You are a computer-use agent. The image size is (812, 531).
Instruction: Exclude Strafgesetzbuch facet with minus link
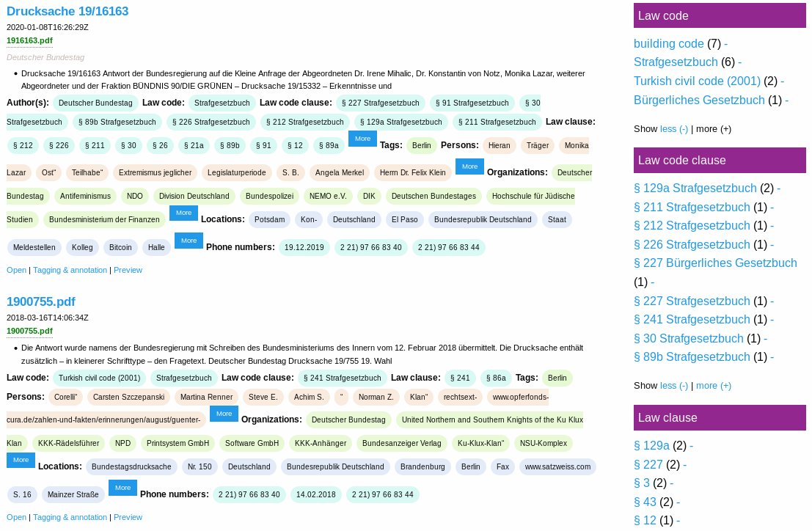pyautogui.click(x=739, y=62)
